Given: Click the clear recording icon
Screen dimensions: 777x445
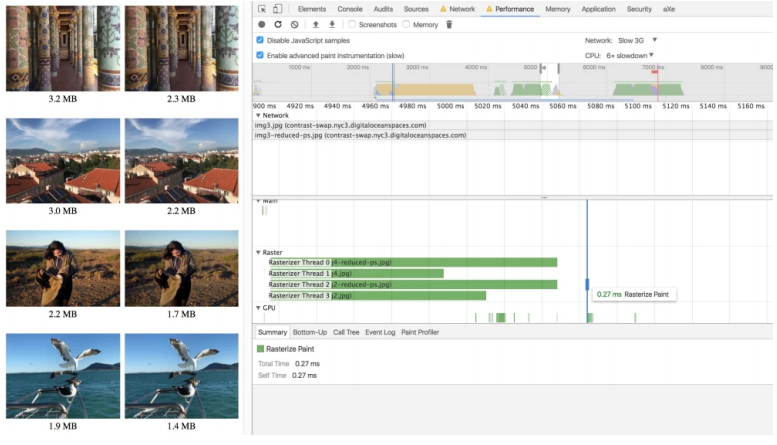Looking at the screenshot, I should (x=294, y=24).
